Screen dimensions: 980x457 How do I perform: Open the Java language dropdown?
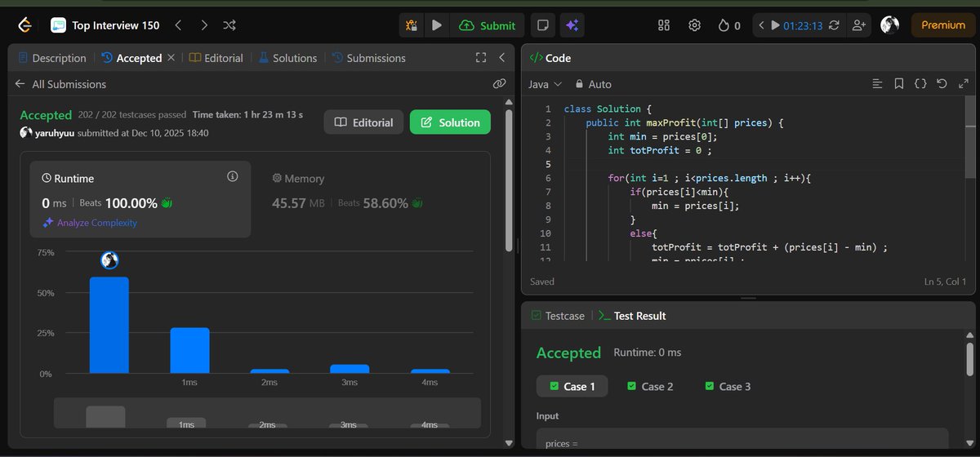(x=546, y=84)
